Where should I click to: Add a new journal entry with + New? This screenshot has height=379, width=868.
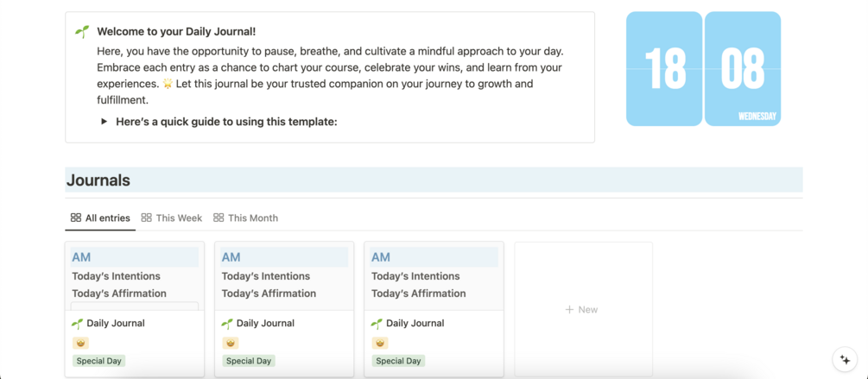coord(582,309)
